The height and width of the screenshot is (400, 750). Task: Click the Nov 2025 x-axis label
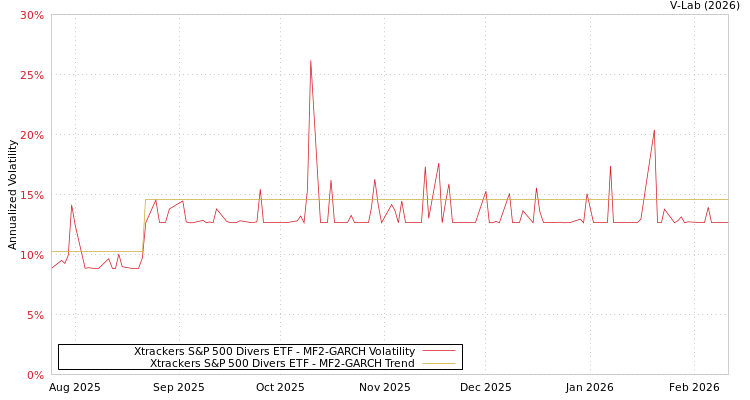point(385,388)
